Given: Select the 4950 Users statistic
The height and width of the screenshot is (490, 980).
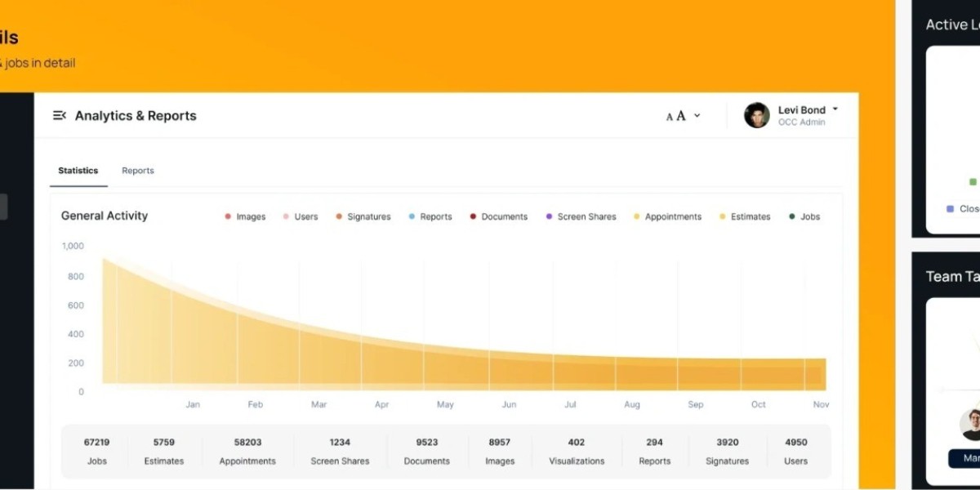Looking at the screenshot, I should coord(795,451).
